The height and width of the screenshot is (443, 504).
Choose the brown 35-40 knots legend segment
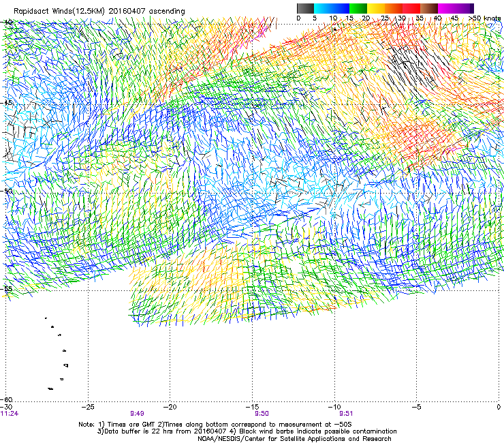(x=429, y=8)
